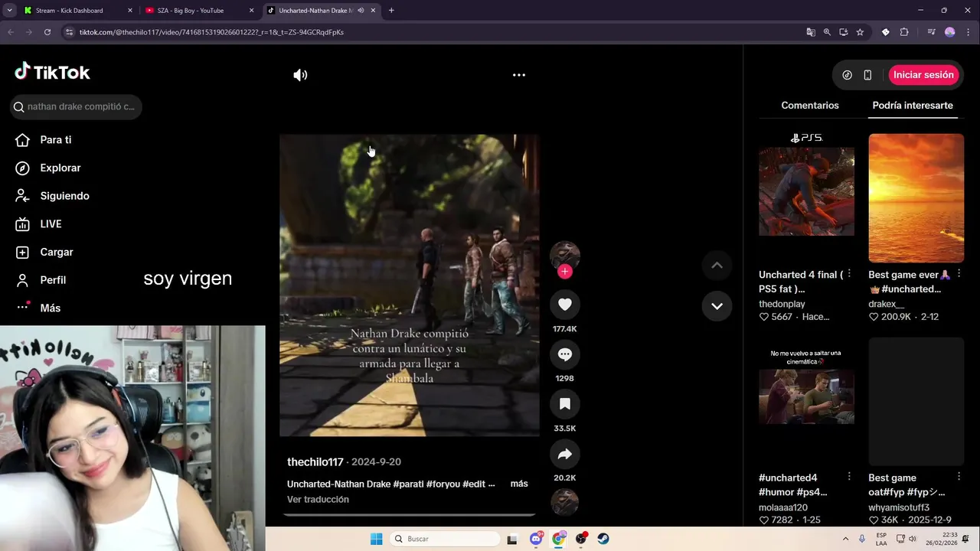Expand the video description with 'más'
This screenshot has height=551, width=980.
(519, 484)
